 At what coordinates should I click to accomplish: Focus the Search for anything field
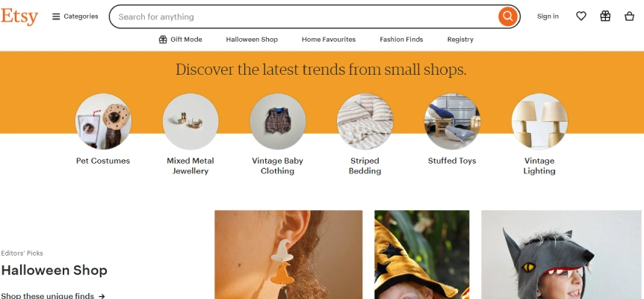[304, 17]
